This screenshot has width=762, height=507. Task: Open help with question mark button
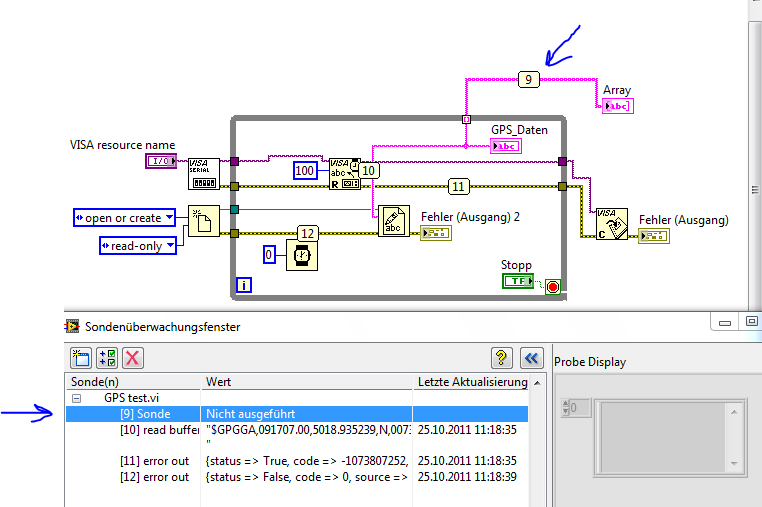click(x=502, y=358)
